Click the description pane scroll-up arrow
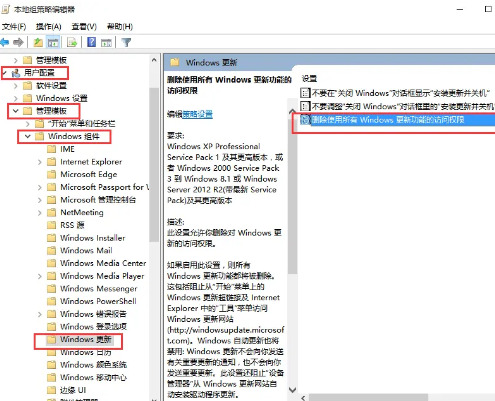 click(x=292, y=111)
